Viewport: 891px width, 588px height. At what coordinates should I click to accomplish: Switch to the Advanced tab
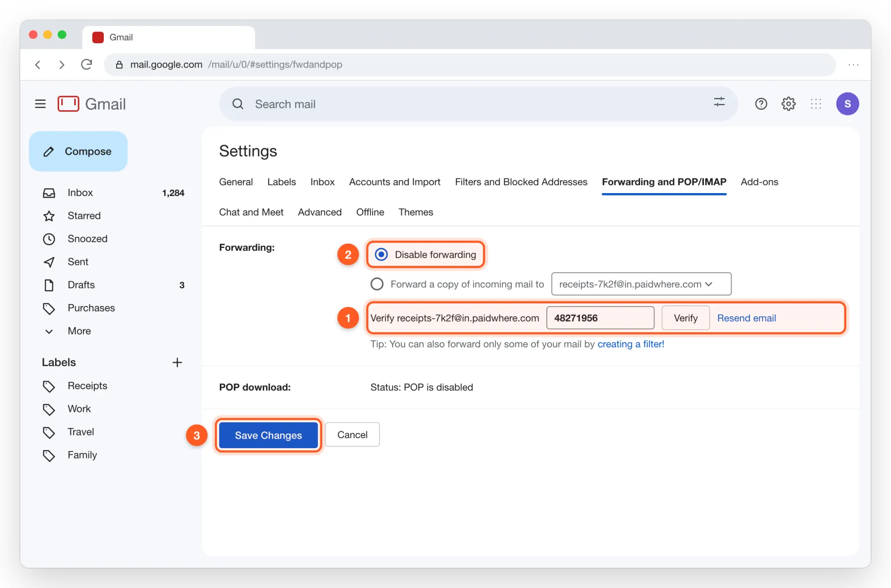click(x=320, y=212)
